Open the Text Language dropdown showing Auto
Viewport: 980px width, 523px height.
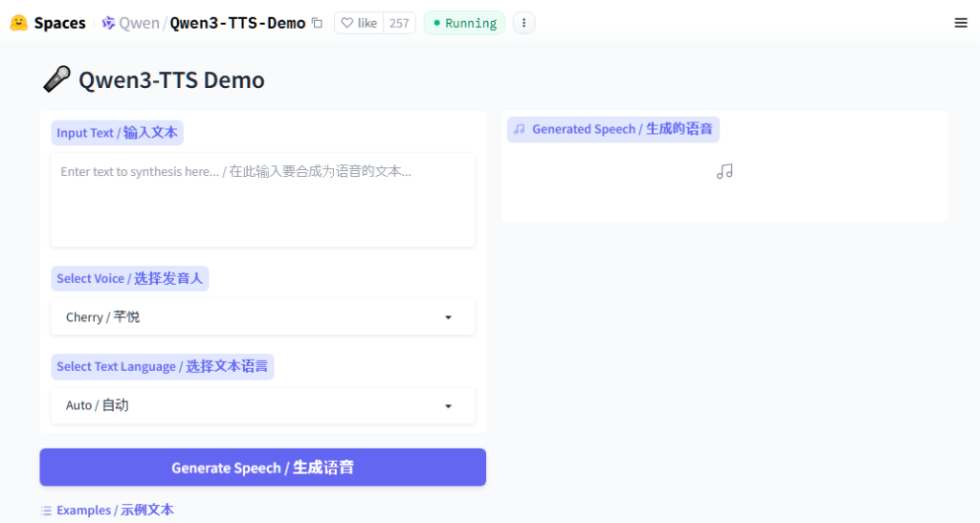(249, 405)
